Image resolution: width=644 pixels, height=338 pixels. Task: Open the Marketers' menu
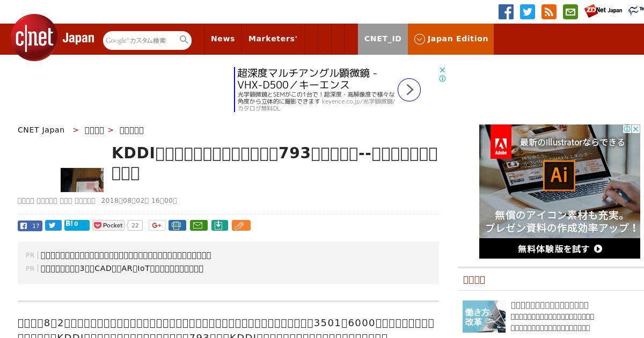[273, 39]
